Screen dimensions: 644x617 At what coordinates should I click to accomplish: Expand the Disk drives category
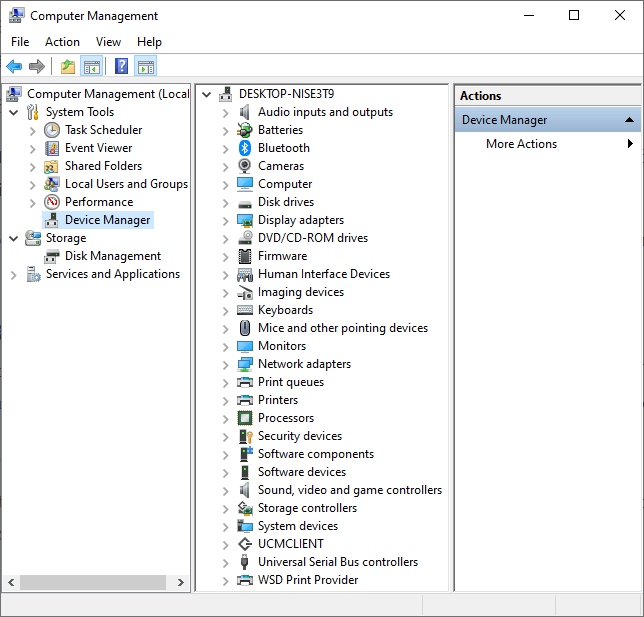[x=225, y=203]
